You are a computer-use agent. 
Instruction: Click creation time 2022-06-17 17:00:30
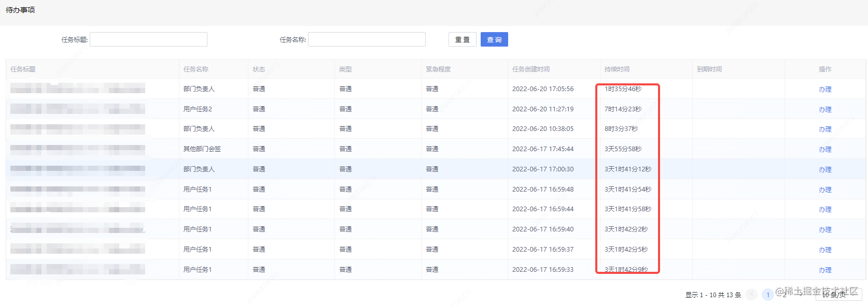point(543,169)
